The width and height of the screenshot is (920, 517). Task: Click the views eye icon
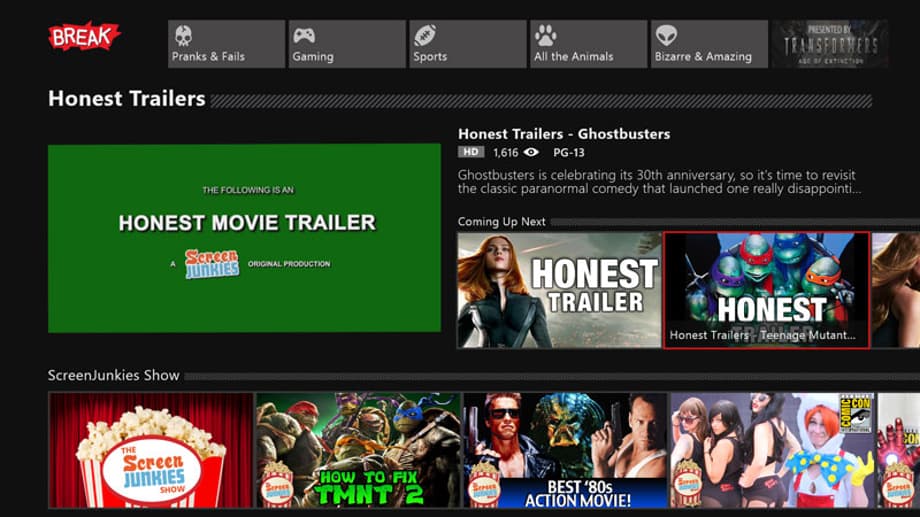coord(531,152)
